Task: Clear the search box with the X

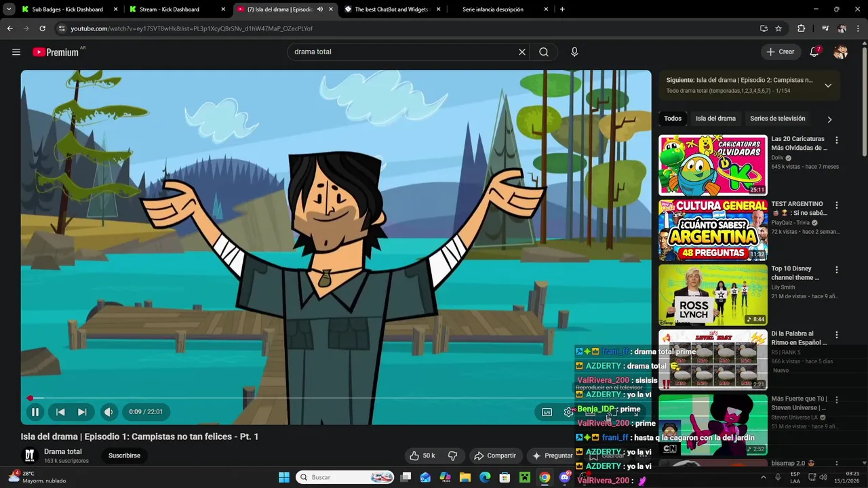Action: [x=522, y=52]
